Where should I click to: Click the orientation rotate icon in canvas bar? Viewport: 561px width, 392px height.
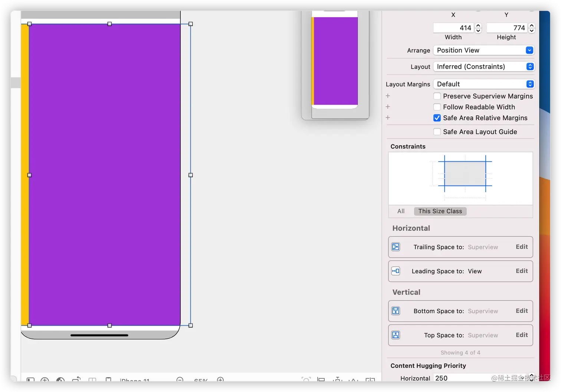point(76,379)
